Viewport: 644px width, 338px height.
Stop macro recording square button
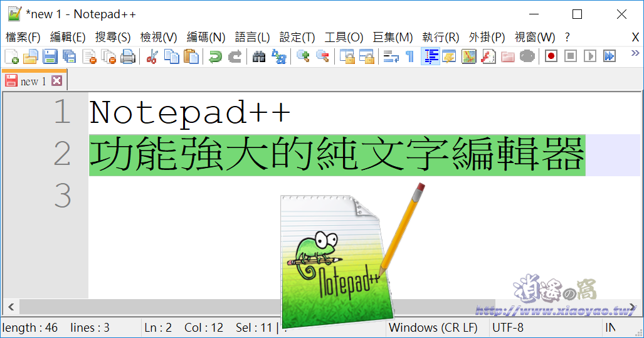coord(571,56)
